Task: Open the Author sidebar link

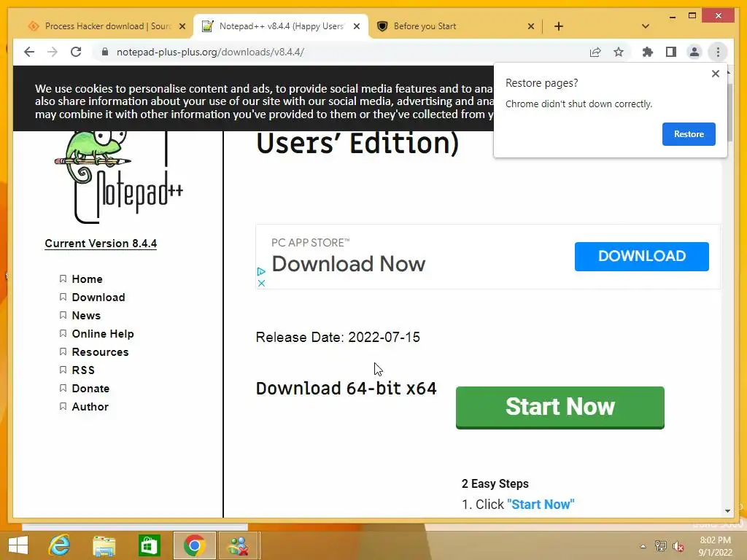Action: point(90,407)
